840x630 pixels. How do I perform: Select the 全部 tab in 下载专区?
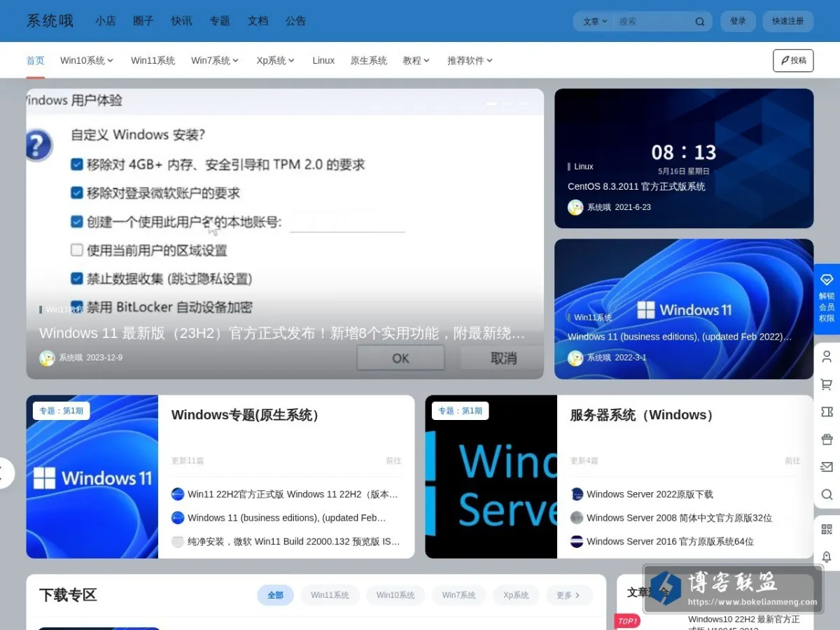tap(275, 596)
